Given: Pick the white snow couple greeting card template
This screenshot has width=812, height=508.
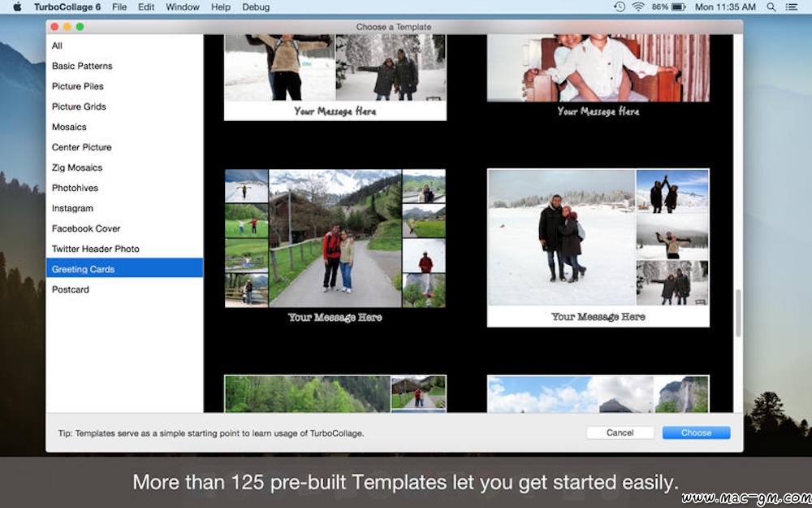Looking at the screenshot, I should tap(598, 248).
